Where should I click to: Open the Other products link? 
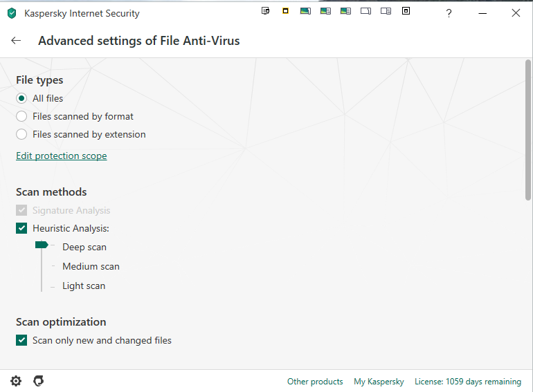tap(315, 382)
